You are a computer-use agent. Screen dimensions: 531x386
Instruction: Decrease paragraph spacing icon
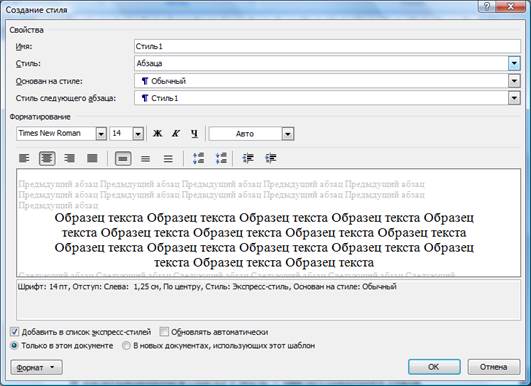tap(221, 158)
